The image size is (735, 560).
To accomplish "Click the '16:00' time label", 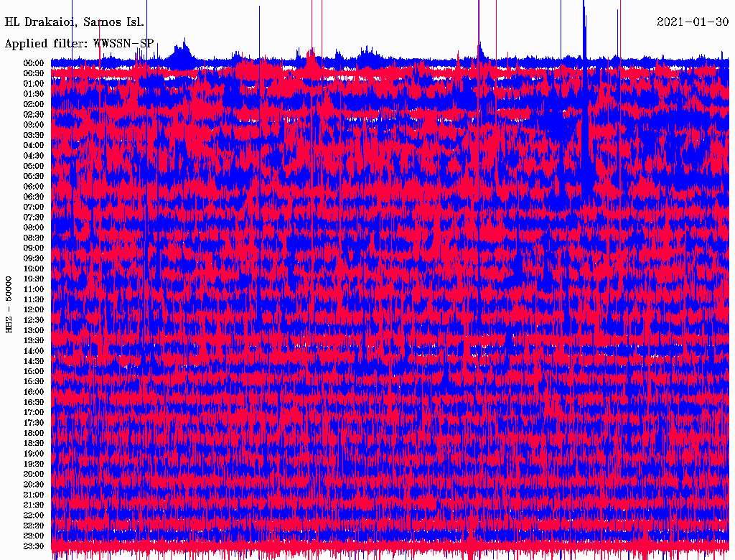I will 34,392.
